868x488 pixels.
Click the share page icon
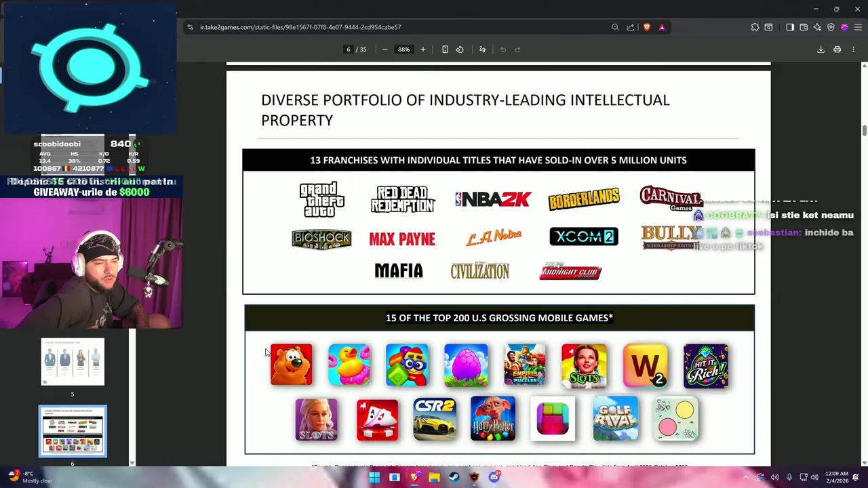point(631,27)
